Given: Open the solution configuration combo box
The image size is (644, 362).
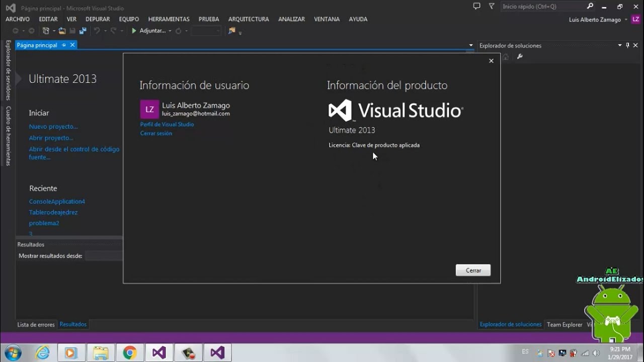Looking at the screenshot, I should pos(206,31).
